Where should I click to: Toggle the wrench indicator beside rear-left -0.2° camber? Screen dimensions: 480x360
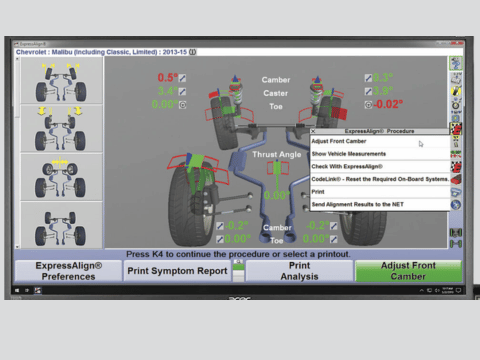point(220,226)
